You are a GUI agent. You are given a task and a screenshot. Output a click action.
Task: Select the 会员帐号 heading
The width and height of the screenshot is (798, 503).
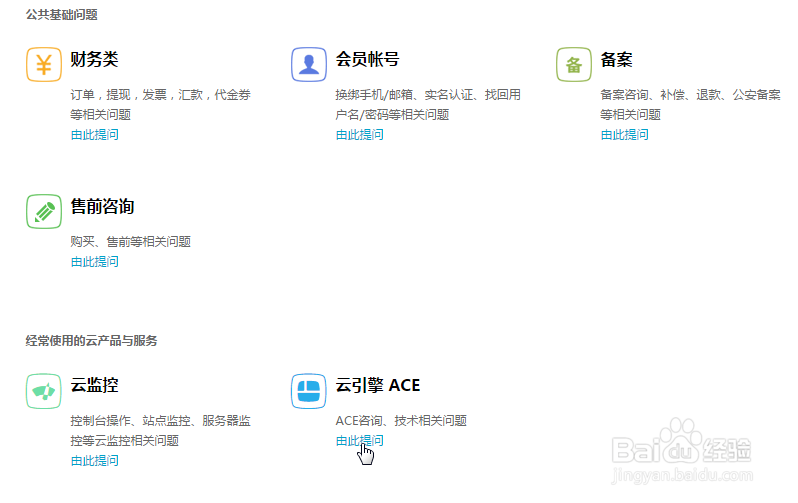point(367,60)
